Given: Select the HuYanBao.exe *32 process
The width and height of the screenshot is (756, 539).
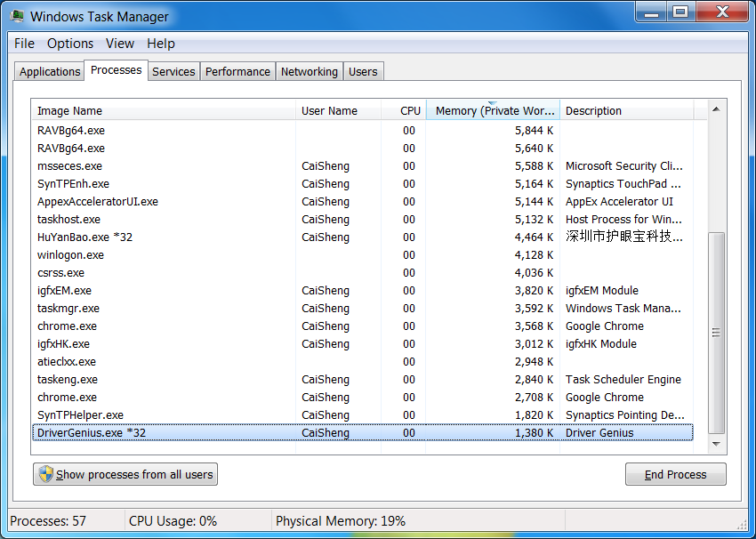Looking at the screenshot, I should [363, 237].
